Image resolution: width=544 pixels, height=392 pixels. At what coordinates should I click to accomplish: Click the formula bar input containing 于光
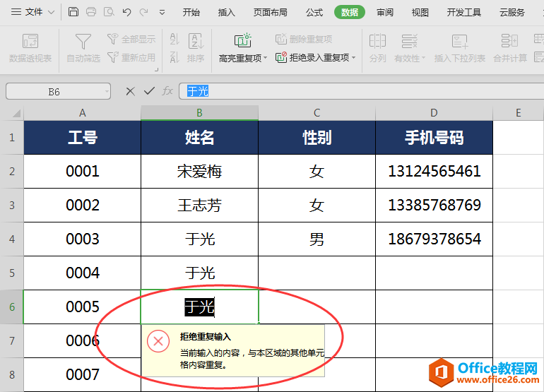pos(353,91)
